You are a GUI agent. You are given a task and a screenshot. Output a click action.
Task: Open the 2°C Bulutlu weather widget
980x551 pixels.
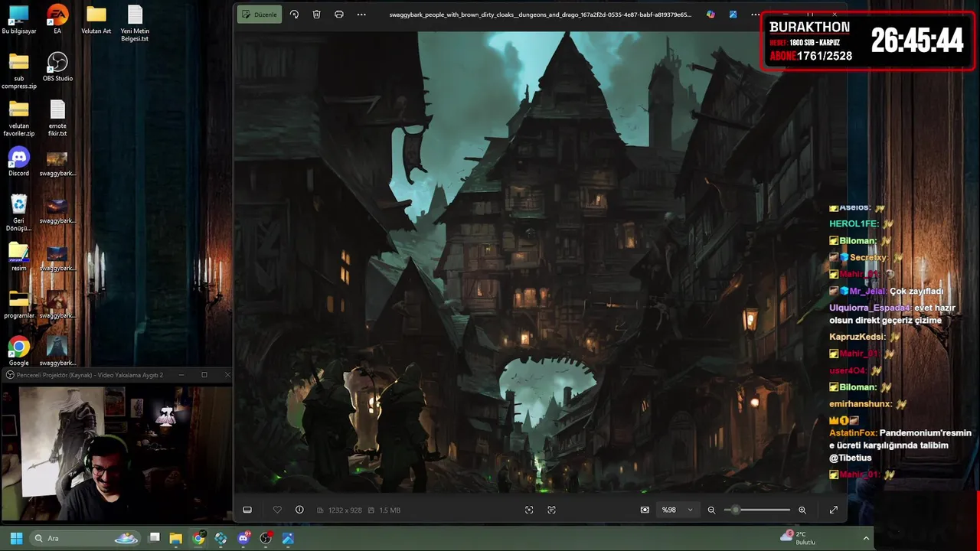798,538
